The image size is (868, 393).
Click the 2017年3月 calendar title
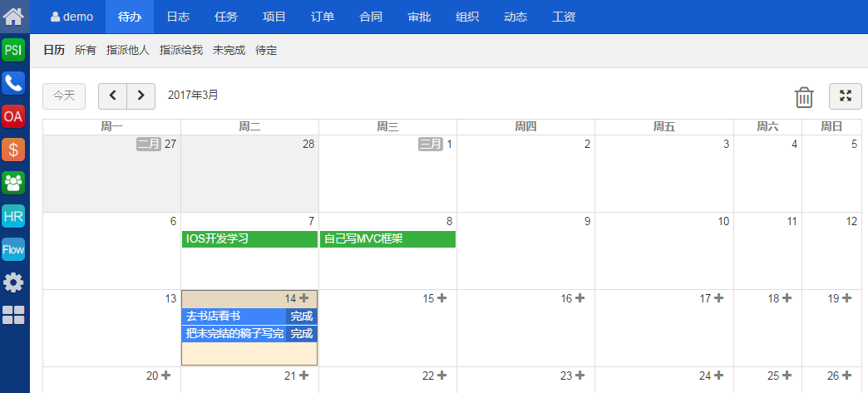point(193,96)
